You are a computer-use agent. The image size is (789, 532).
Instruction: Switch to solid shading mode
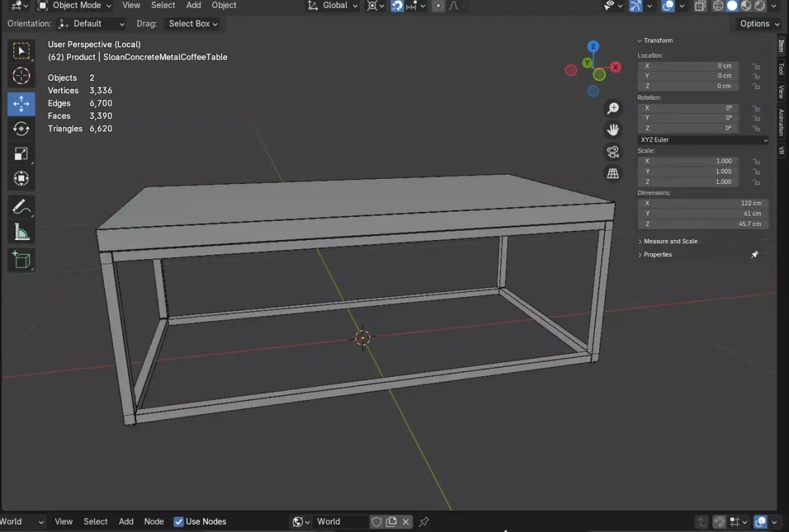[x=732, y=5]
